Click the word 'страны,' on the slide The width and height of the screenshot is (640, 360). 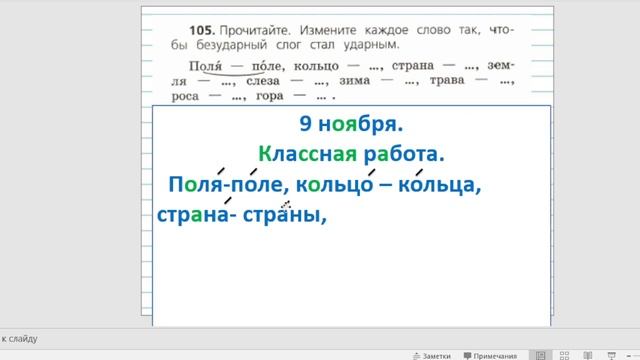(x=285, y=215)
